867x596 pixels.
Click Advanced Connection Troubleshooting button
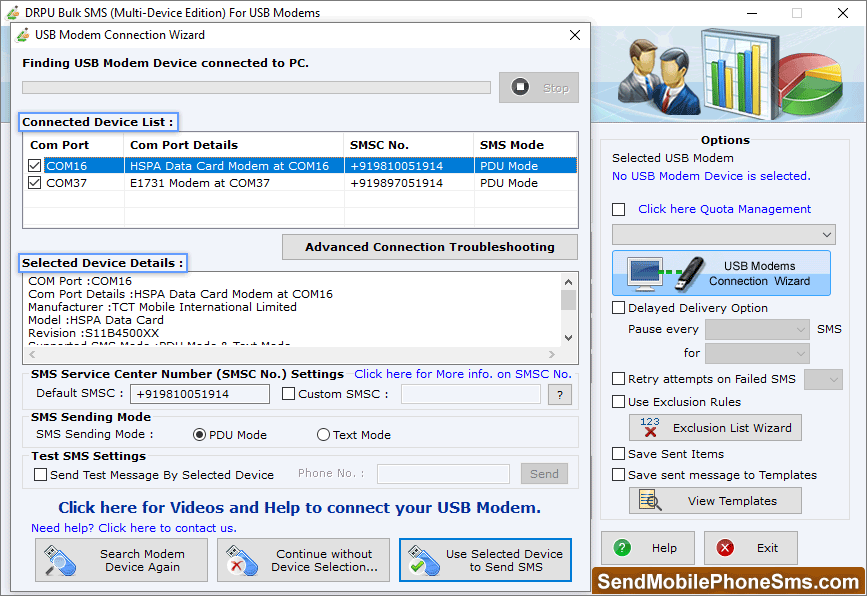pyautogui.click(x=430, y=247)
